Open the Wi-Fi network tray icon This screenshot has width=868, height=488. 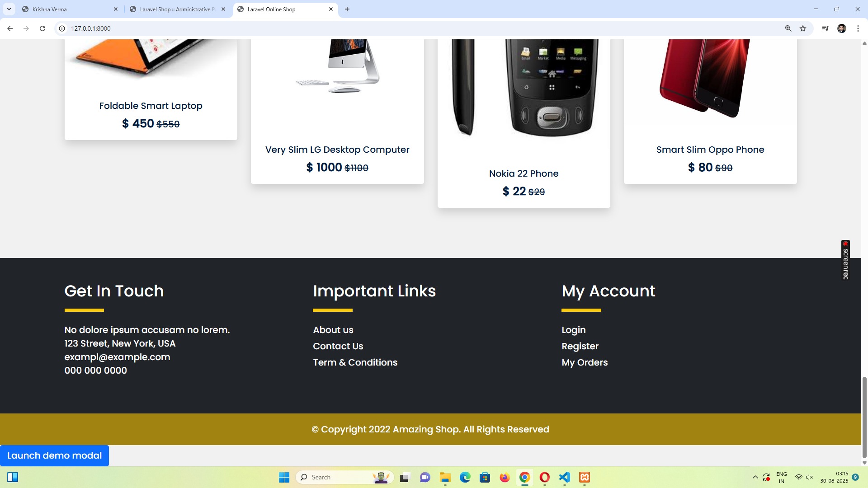click(798, 477)
